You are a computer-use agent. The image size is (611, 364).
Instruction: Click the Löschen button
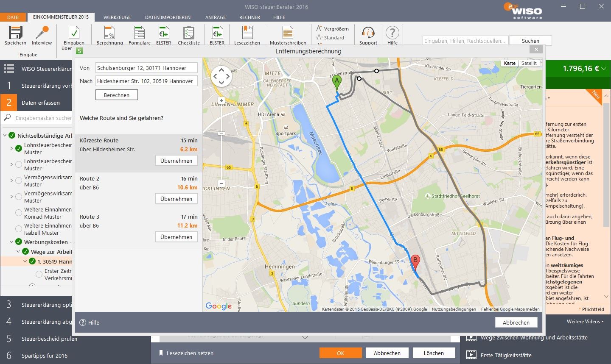click(x=434, y=353)
